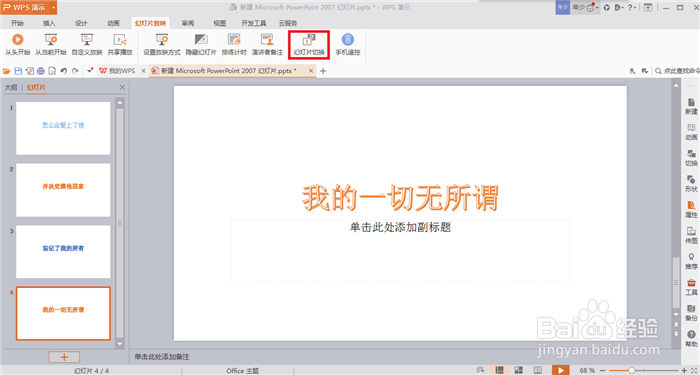
Task: Switch to slide sorter view in status bar
Action: tap(518, 370)
